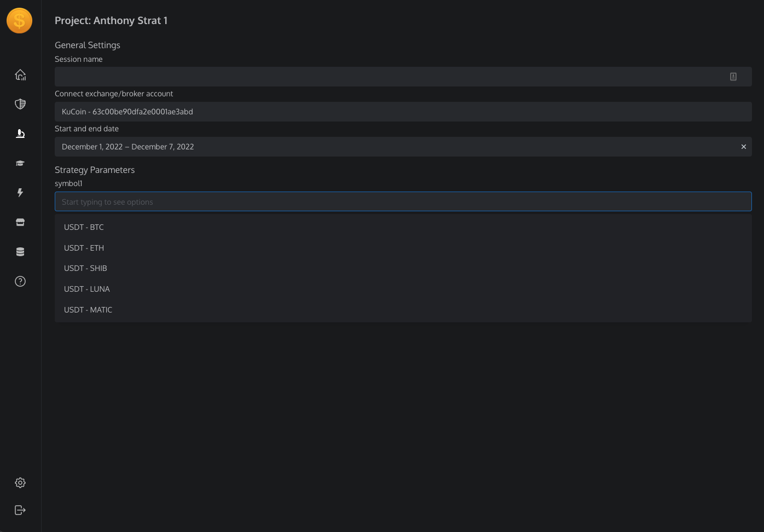The width and height of the screenshot is (764, 532).
Task: Click the logout icon
Action: pos(20,510)
